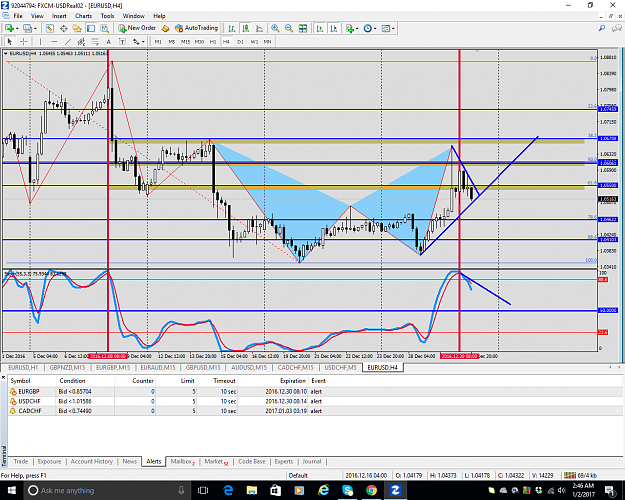Open the Profiles dropdown arrow
Screen dimensions: 625x500
click(x=35, y=29)
